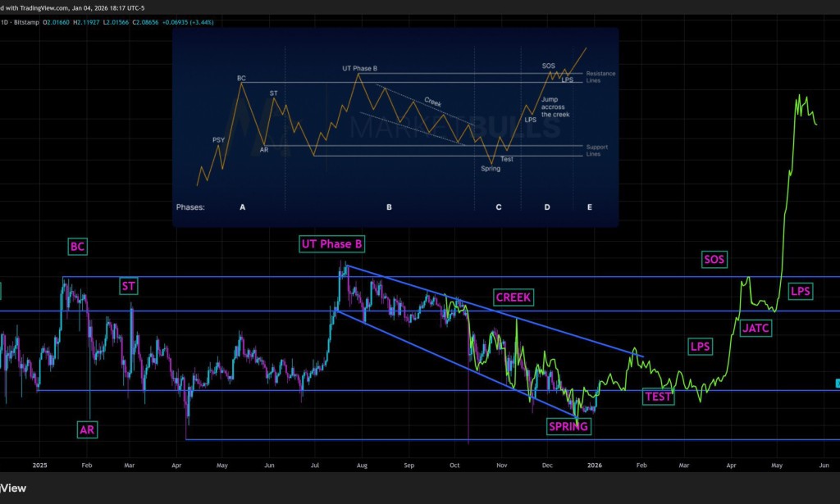This screenshot has height=504, width=840.
Task: Select the BC annotation label
Action: tap(76, 247)
